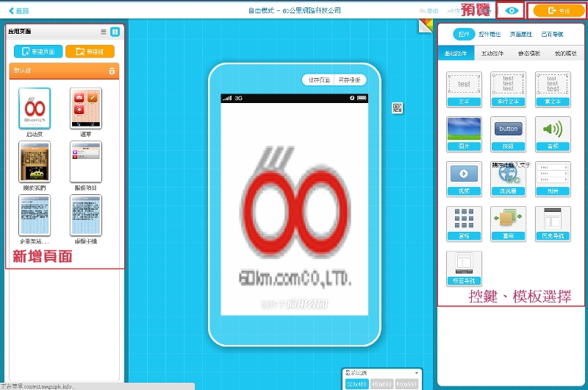Viewport: 588px width, 390px height.
Task: Open the 已有导航 existing navigation tab
Action: tap(552, 34)
